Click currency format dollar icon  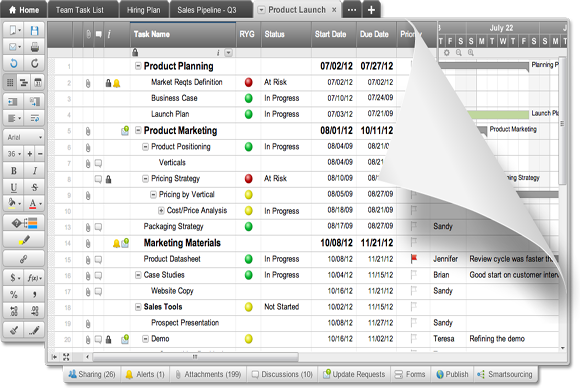pyautogui.click(x=14, y=277)
